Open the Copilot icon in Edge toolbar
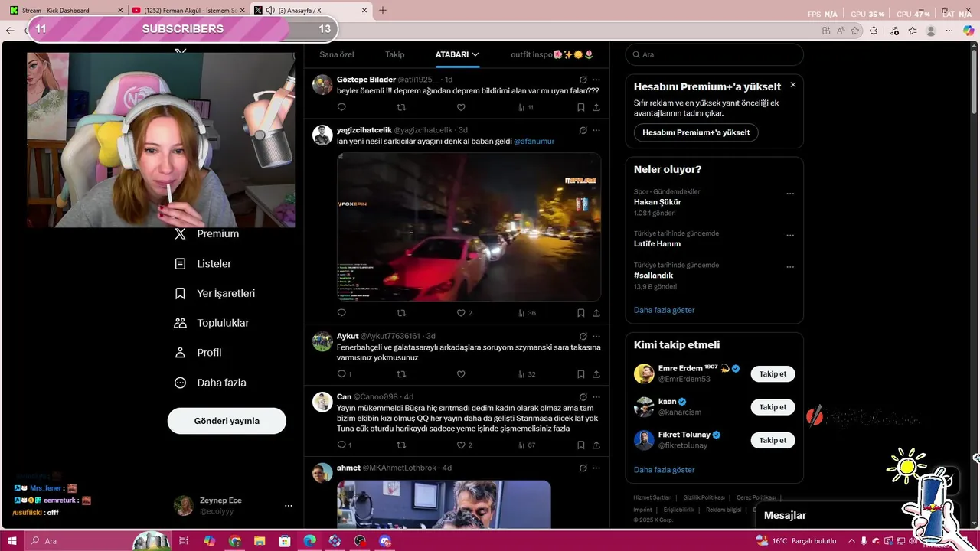The width and height of the screenshot is (980, 551). (x=969, y=31)
